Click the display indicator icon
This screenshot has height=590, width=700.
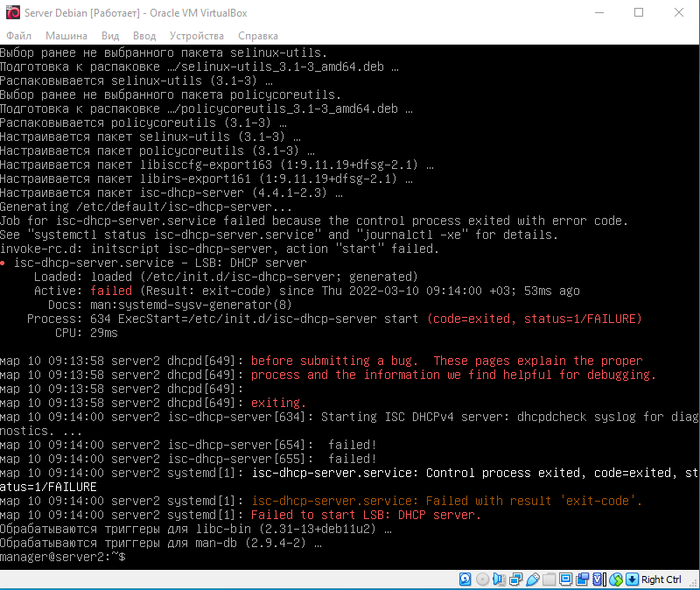click(565, 579)
